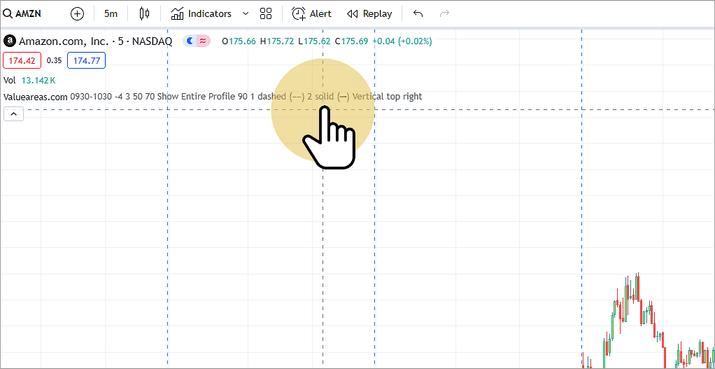The height and width of the screenshot is (369, 715).
Task: Undo the last action arrow
Action: pyautogui.click(x=418, y=14)
